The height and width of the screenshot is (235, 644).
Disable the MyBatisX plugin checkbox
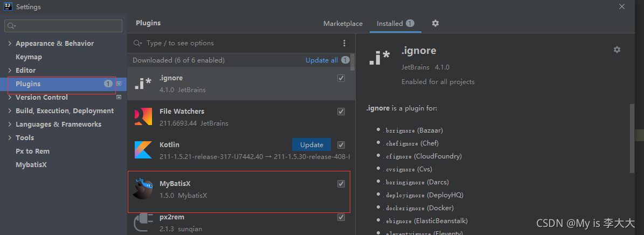[341, 184]
